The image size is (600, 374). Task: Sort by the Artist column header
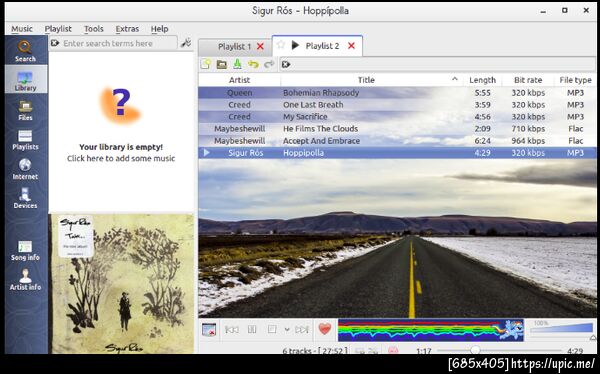(x=240, y=80)
